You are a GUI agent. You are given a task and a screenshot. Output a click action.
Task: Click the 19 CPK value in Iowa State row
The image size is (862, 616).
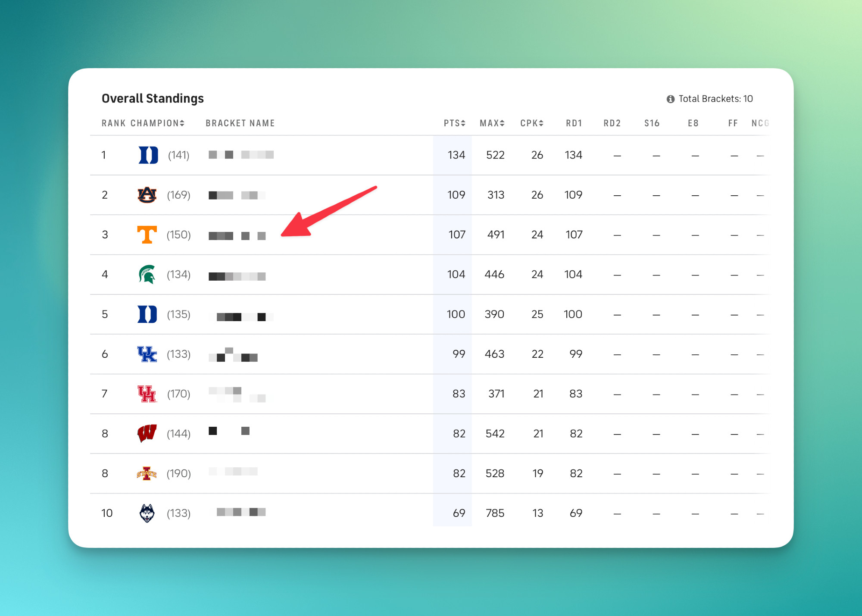click(537, 473)
